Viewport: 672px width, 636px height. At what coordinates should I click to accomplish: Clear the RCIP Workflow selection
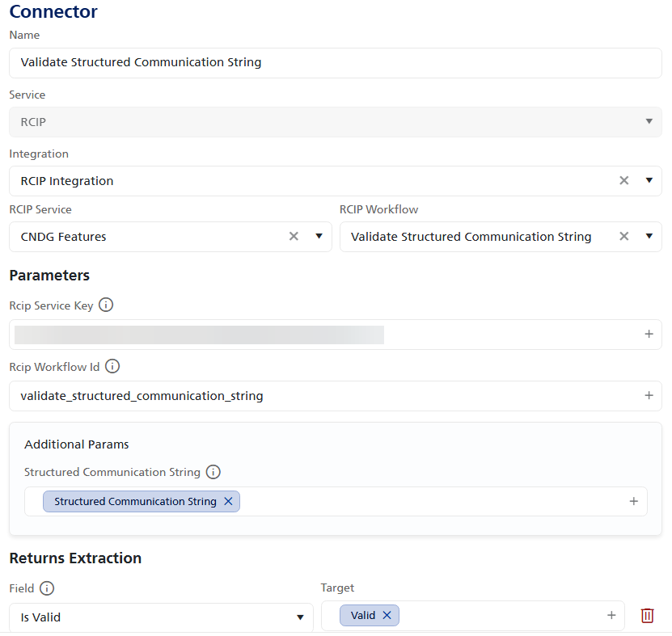624,237
